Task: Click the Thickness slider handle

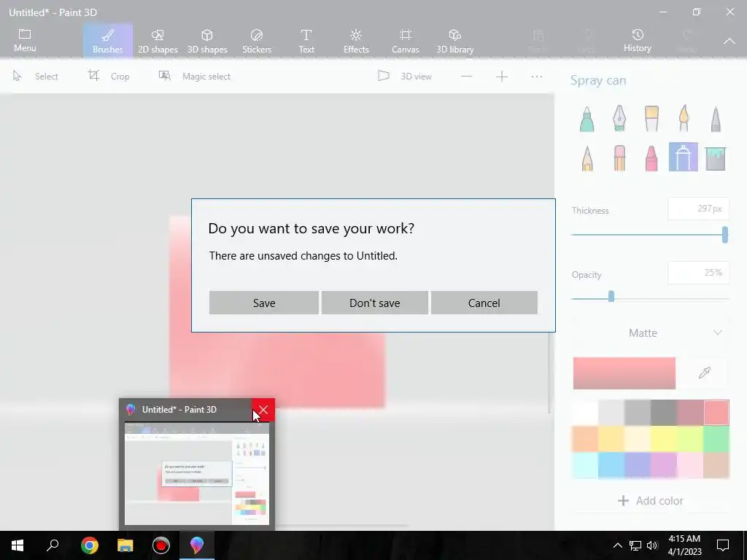Action: pos(724,234)
